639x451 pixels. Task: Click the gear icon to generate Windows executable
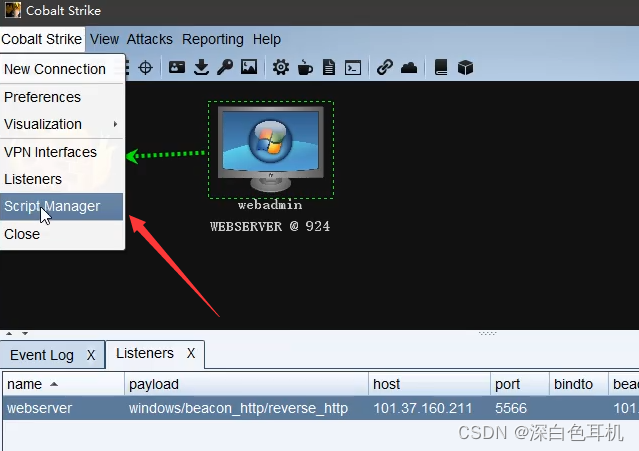(x=280, y=67)
